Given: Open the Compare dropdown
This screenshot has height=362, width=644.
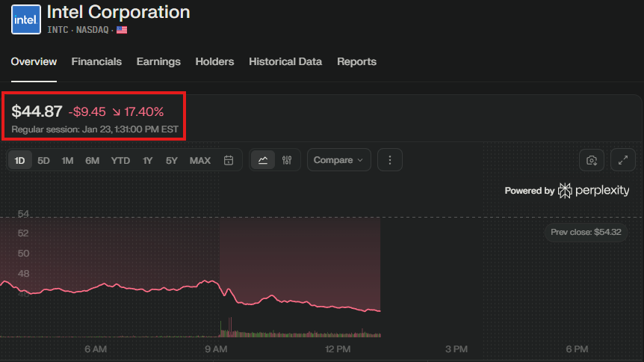Looking at the screenshot, I should pyautogui.click(x=339, y=160).
